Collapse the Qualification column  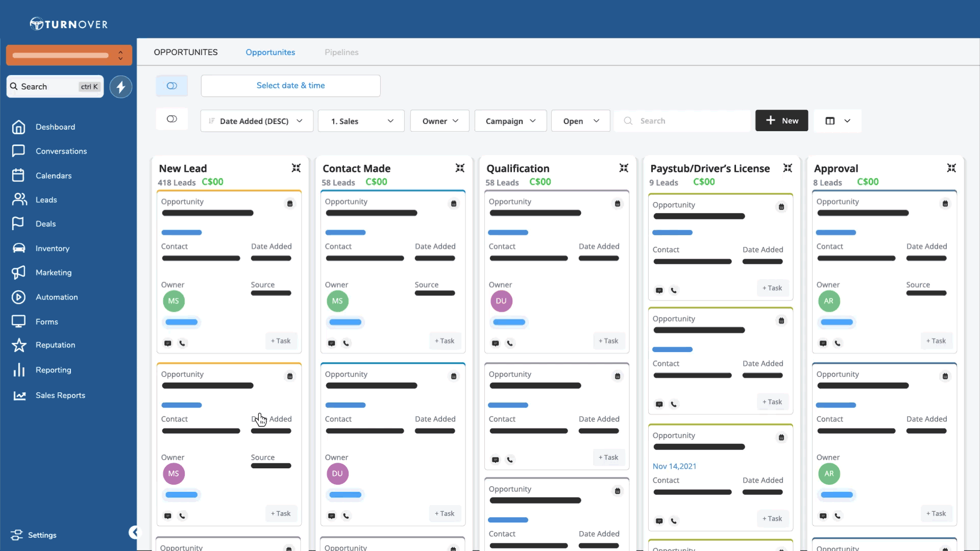624,168
